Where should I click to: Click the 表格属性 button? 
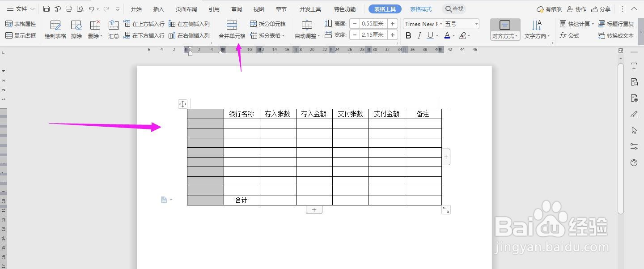[21, 23]
